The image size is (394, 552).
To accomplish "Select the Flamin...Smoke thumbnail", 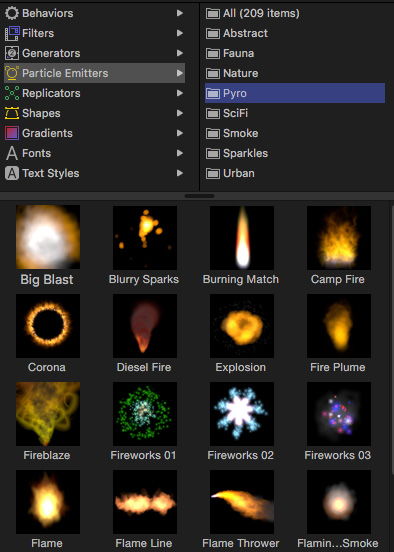I will [x=339, y=502].
